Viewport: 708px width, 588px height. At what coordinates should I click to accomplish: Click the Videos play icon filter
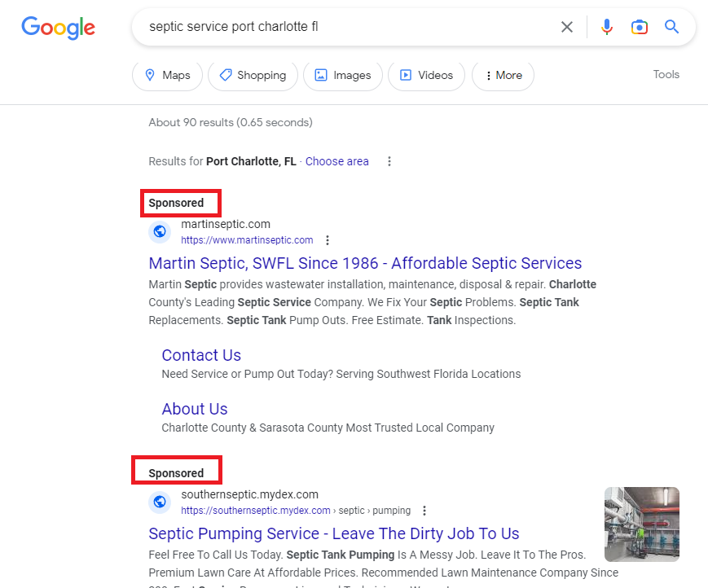click(405, 75)
